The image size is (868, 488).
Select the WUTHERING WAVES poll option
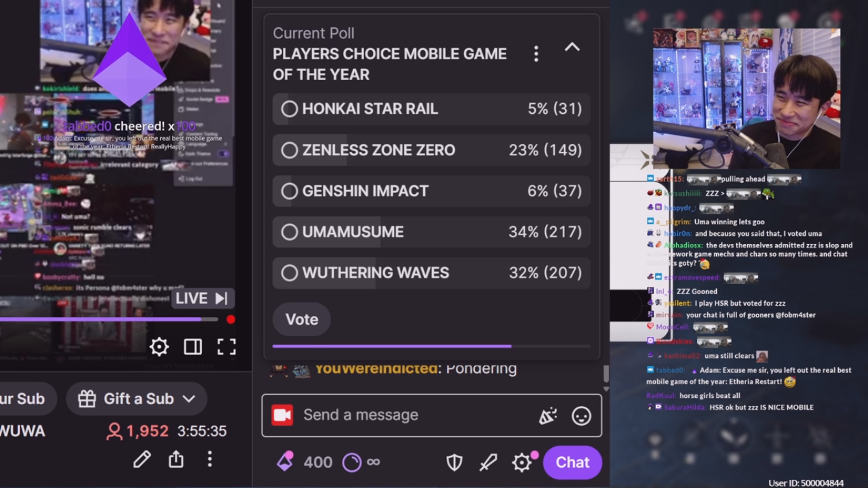point(431,273)
